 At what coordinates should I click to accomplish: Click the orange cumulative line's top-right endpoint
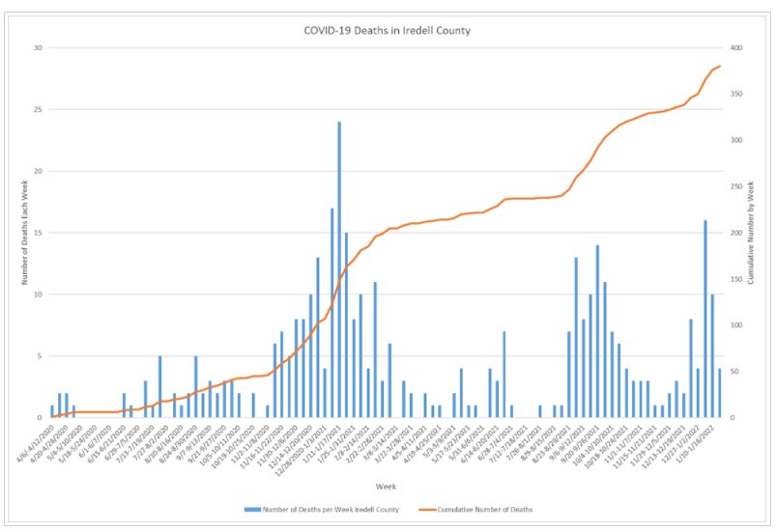[x=720, y=66]
